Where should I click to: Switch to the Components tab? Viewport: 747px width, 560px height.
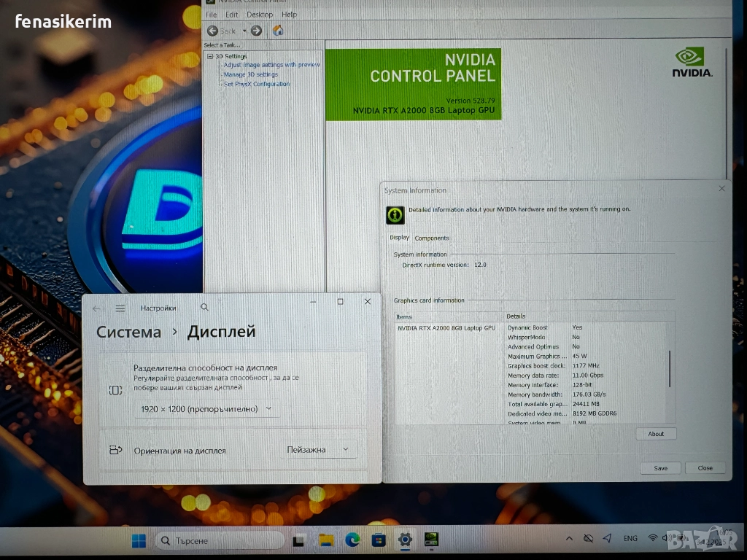pos(432,238)
